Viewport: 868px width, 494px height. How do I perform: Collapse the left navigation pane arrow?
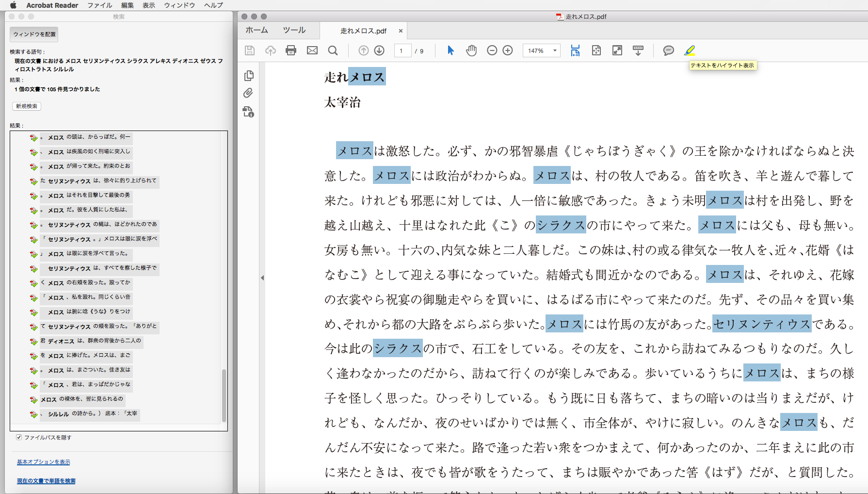pos(262,278)
